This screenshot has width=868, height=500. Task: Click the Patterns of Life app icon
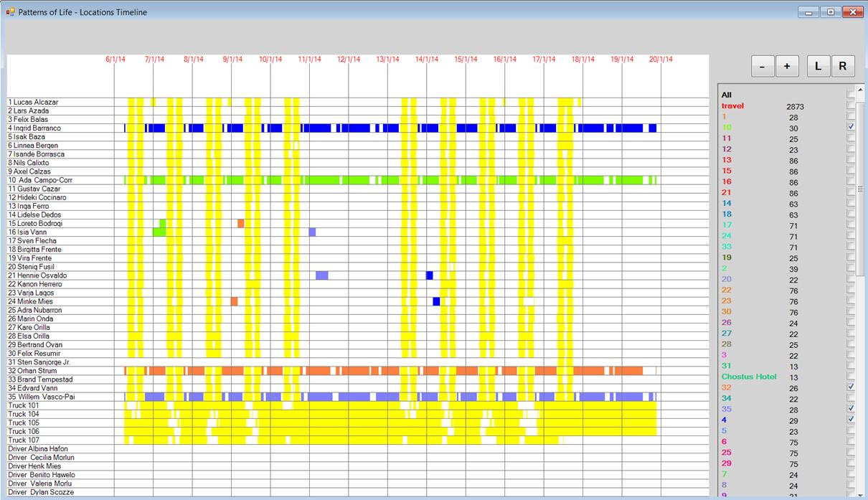pyautogui.click(x=10, y=12)
